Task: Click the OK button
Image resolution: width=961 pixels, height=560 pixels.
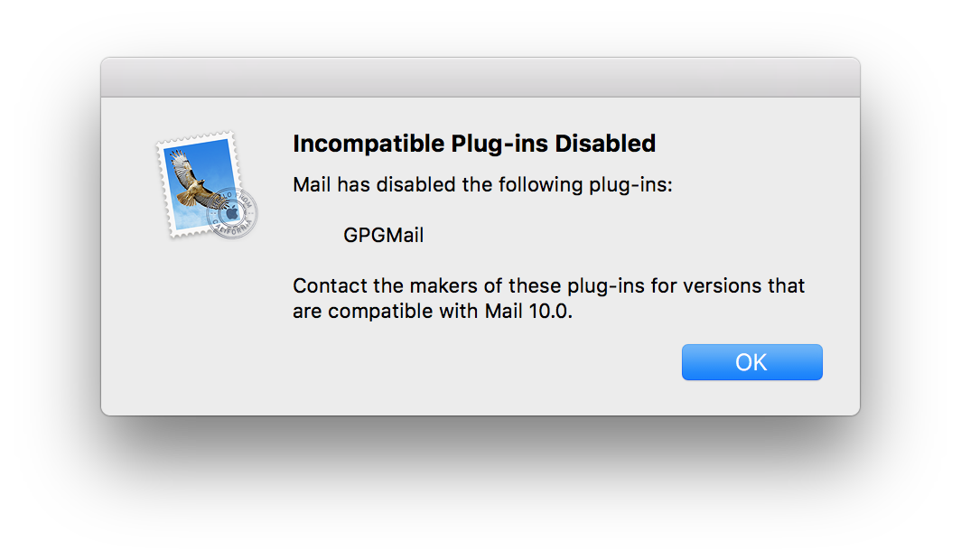Action: point(752,362)
